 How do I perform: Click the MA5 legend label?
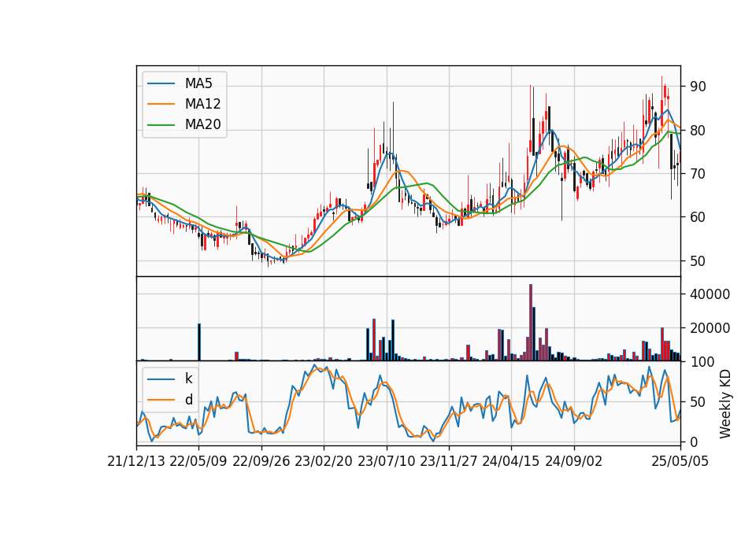[x=198, y=83]
